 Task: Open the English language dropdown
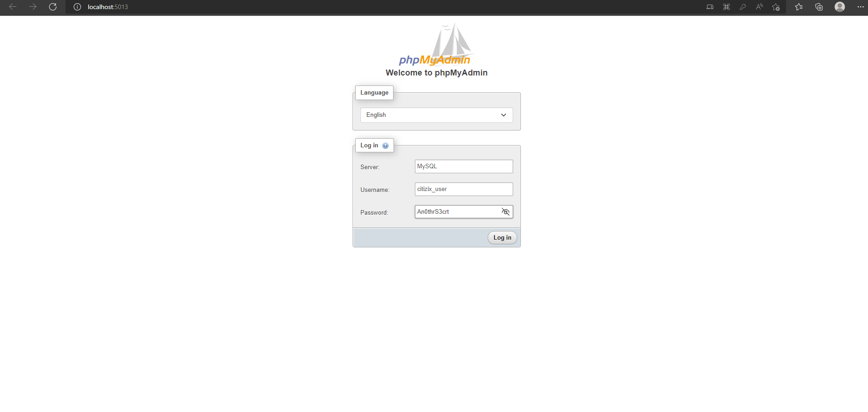(437, 115)
